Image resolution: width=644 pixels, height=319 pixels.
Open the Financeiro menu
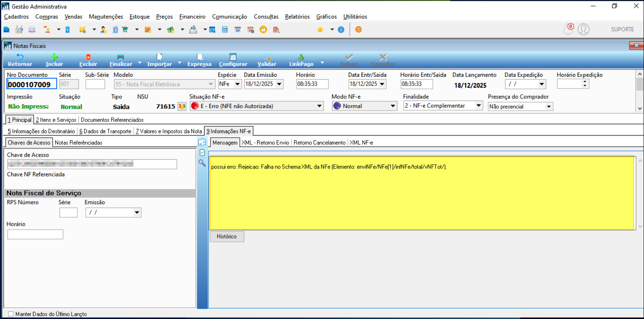(x=192, y=16)
